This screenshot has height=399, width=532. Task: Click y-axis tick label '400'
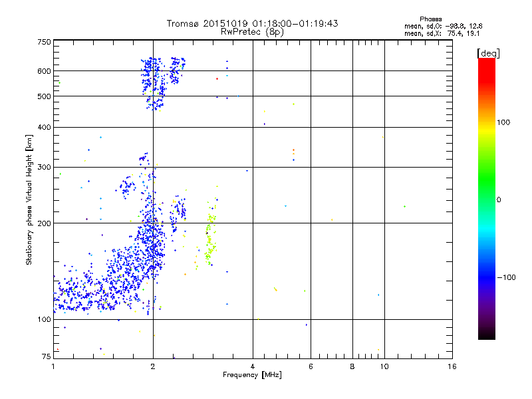pyautogui.click(x=44, y=127)
